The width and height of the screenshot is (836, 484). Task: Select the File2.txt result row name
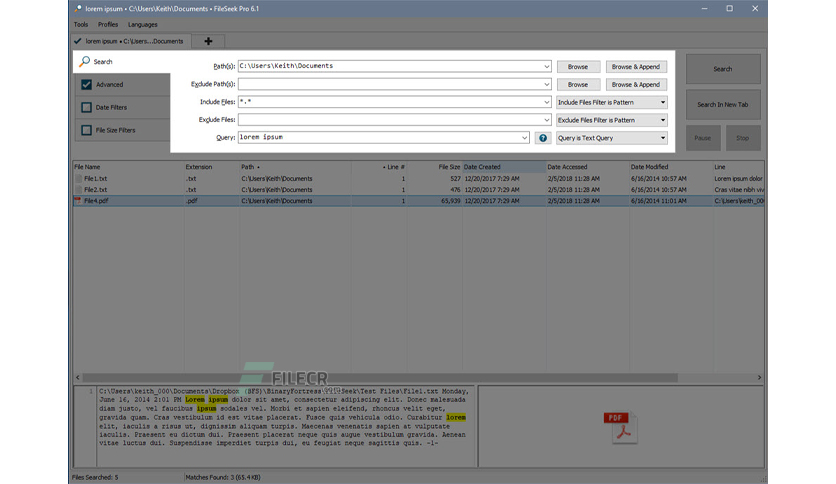pyautogui.click(x=95, y=190)
